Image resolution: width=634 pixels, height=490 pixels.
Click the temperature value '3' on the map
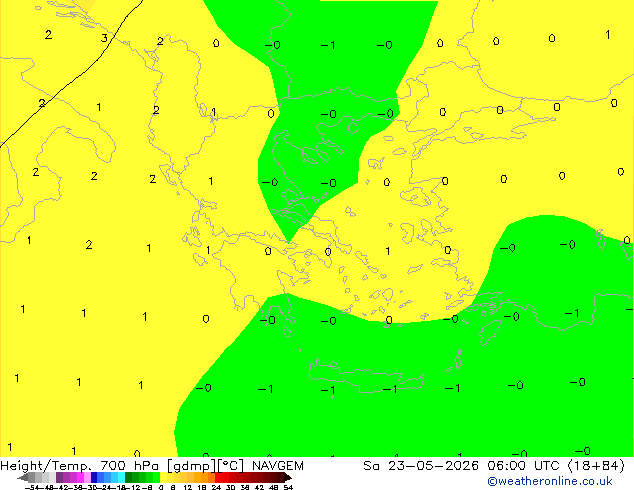[104, 38]
